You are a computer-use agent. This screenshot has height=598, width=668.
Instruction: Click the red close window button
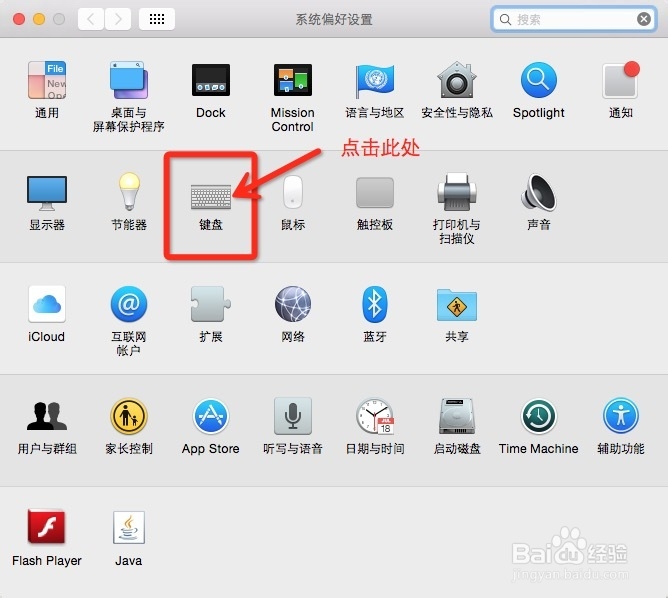19,19
